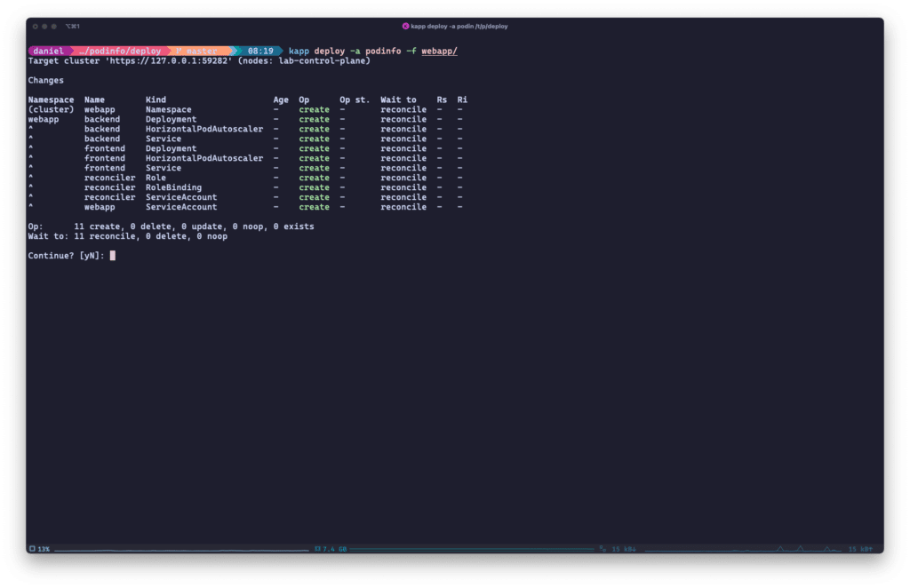The height and width of the screenshot is (588, 910).
Task: Click the RoleBinding kind in reconciler row
Action: coord(173,187)
